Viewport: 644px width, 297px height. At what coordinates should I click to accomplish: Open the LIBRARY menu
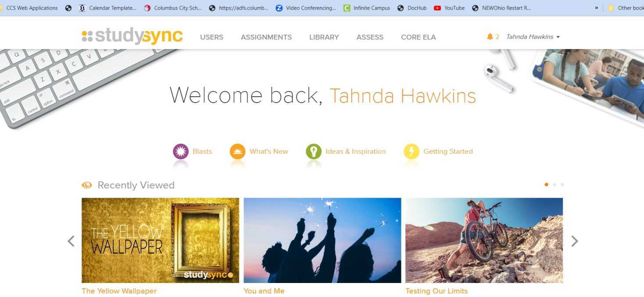point(324,37)
